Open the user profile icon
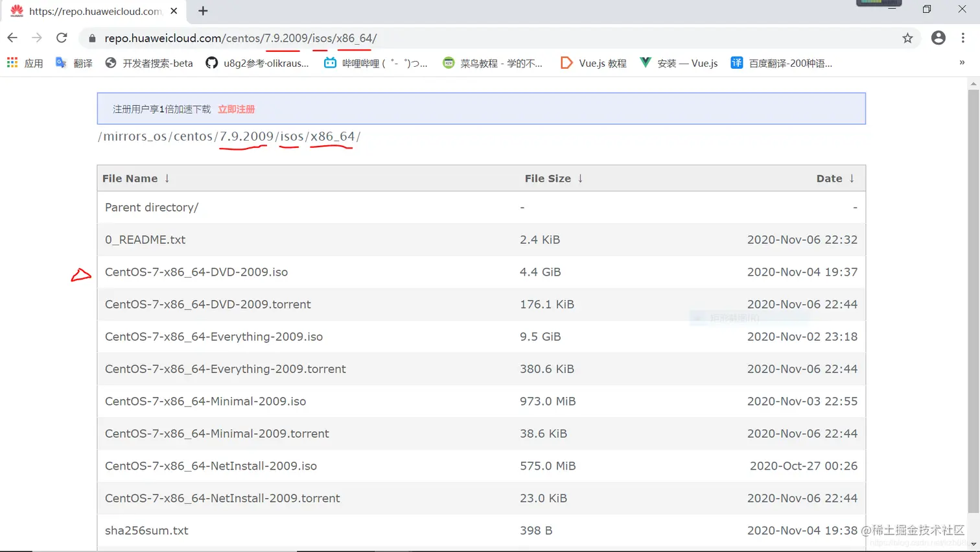This screenshot has height=552, width=980. 938,38
